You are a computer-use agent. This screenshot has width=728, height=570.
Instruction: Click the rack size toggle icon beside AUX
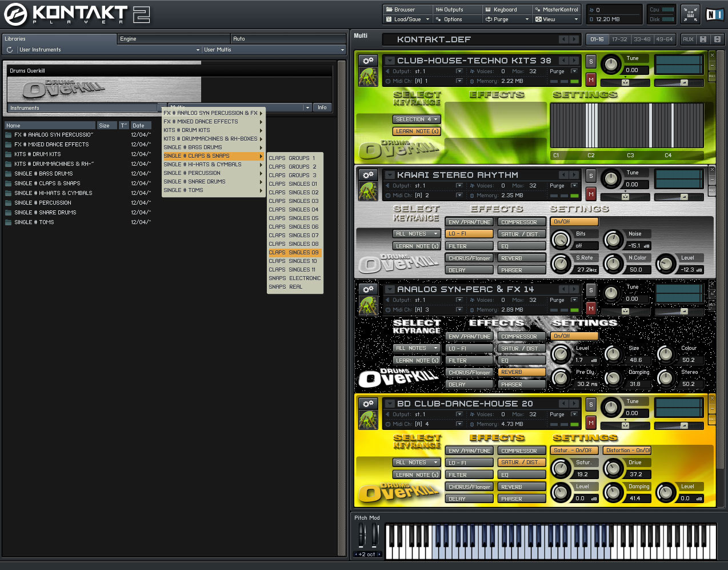pos(717,39)
